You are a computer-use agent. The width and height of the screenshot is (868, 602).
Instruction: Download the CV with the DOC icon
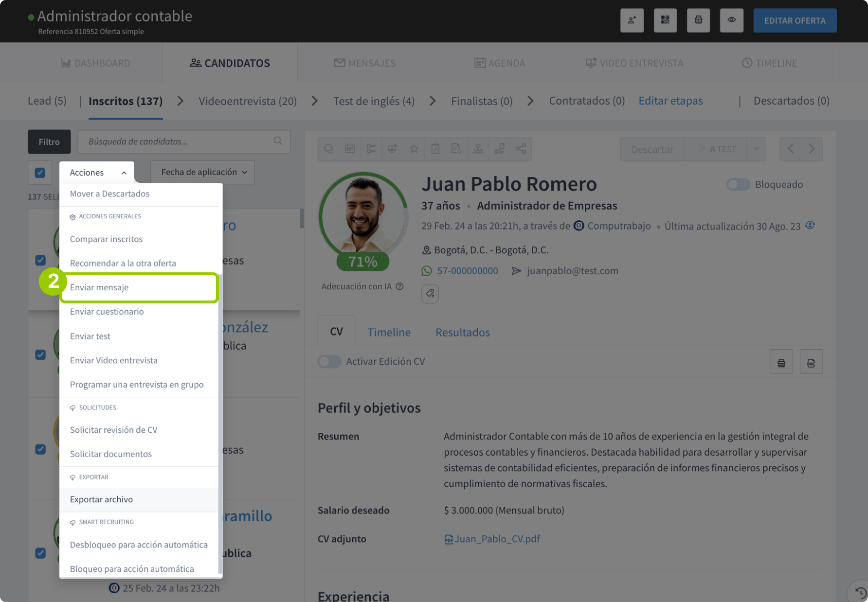point(811,361)
